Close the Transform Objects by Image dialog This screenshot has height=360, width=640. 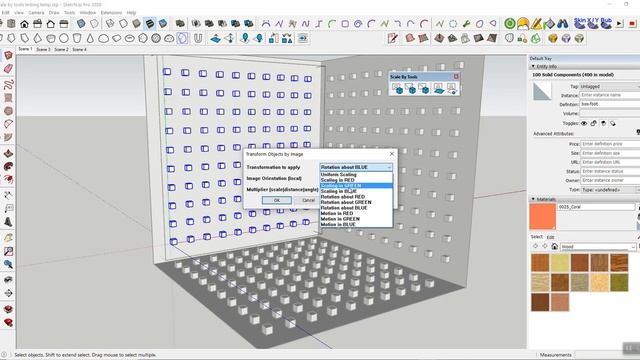pos(392,154)
